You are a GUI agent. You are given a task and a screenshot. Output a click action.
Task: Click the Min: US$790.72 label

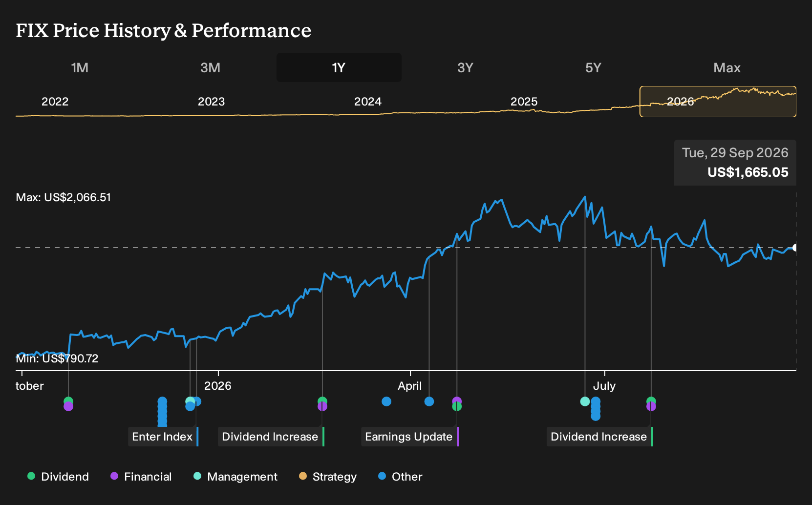(x=57, y=358)
